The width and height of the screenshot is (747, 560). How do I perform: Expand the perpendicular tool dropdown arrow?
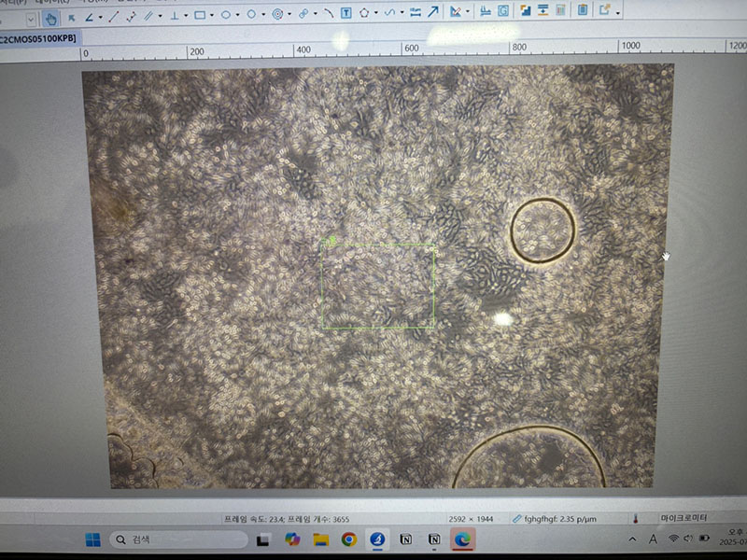tap(186, 16)
